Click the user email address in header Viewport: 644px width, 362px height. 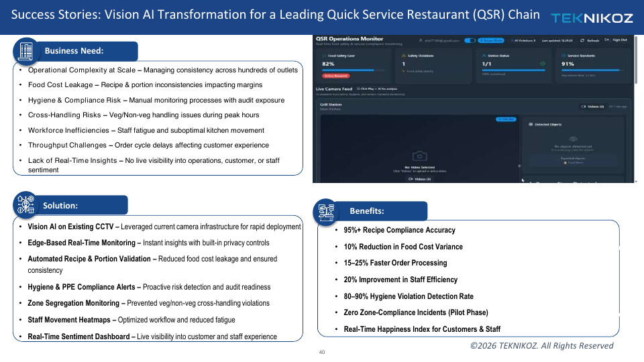(442, 41)
